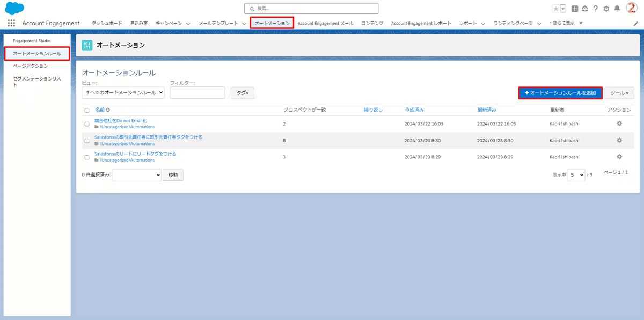This screenshot has height=320, width=644.
Task: Open Salesforceの取引先責任者に取引先責任者タグをつける link
Action: point(148,137)
